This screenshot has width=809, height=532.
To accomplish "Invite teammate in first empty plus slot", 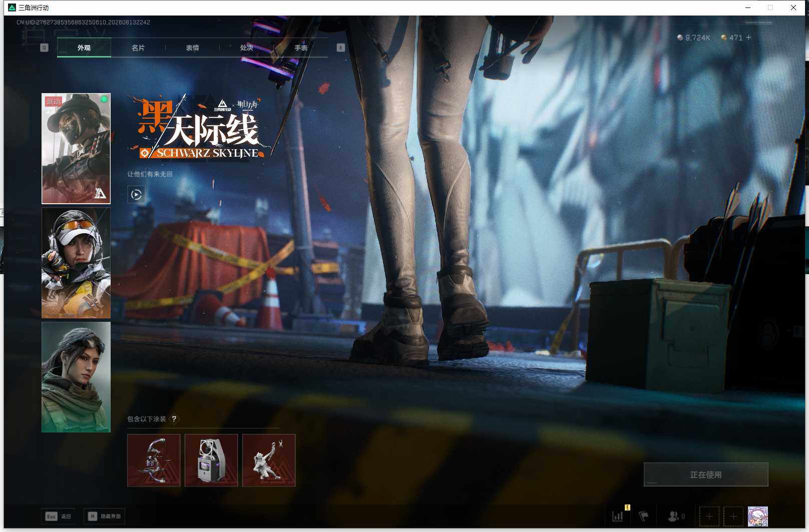I will (x=709, y=516).
